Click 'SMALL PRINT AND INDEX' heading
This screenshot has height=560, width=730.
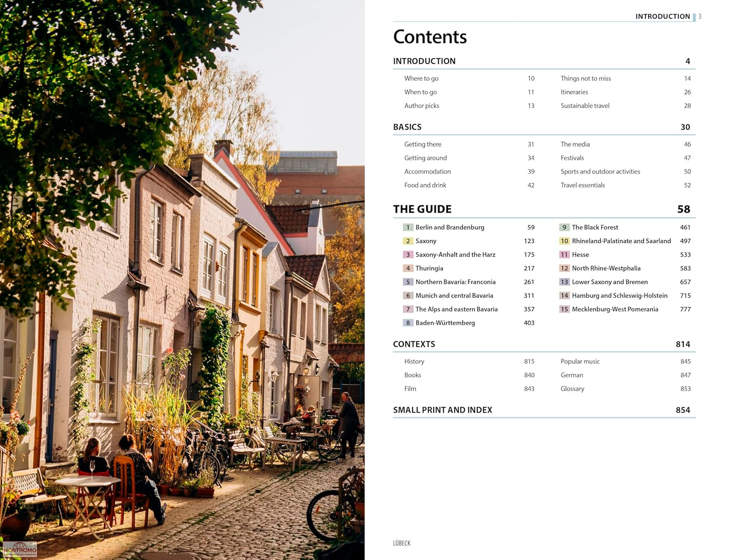pos(442,410)
